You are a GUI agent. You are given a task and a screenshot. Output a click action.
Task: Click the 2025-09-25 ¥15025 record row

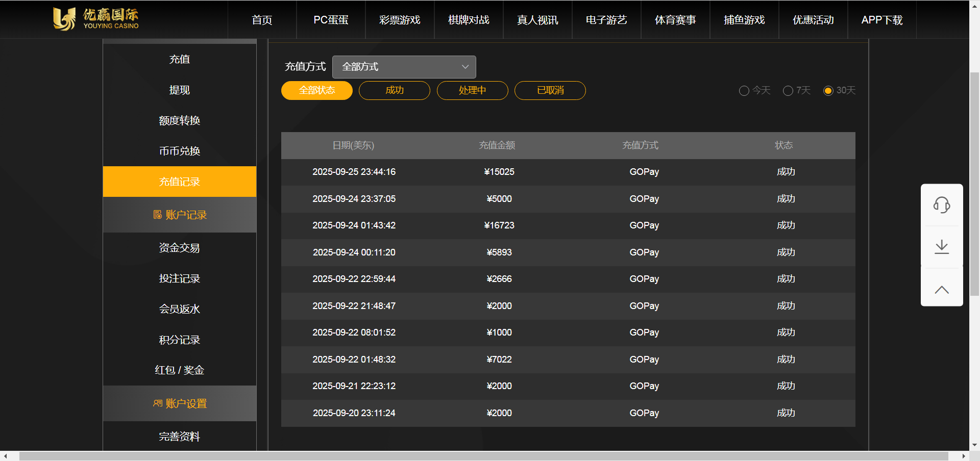tap(568, 172)
